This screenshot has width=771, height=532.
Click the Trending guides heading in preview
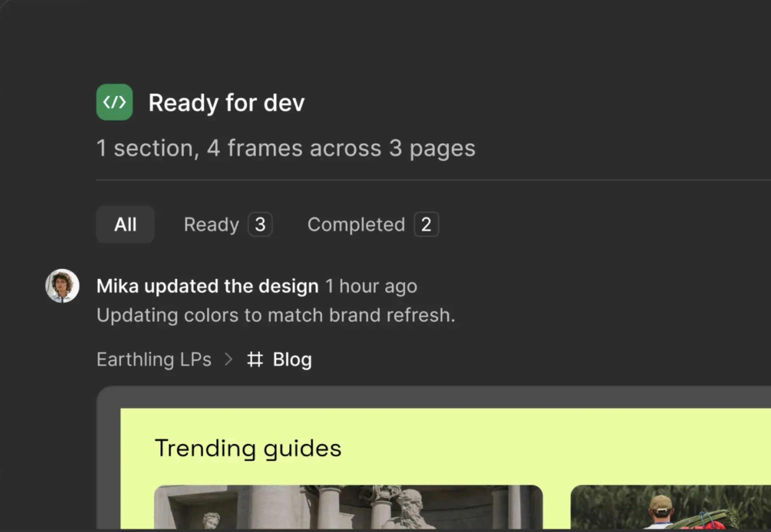pos(248,449)
